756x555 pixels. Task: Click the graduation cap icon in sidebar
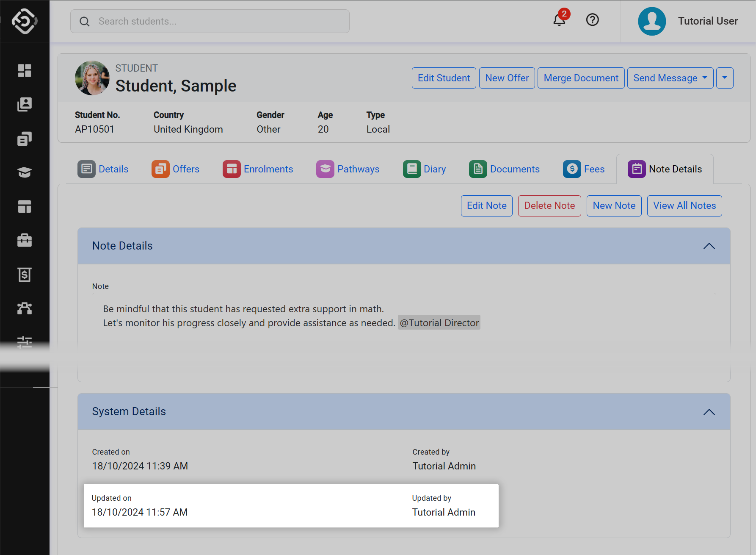tap(25, 172)
